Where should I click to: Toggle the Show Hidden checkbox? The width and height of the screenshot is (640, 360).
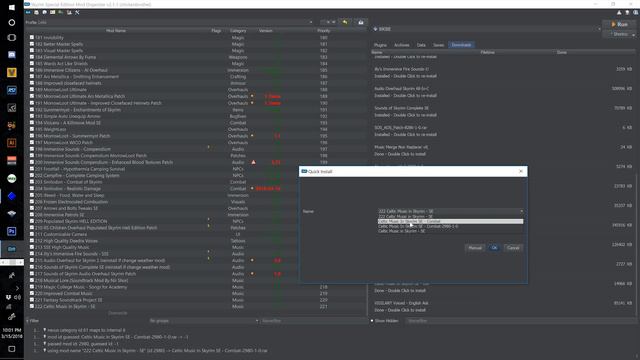point(372,321)
